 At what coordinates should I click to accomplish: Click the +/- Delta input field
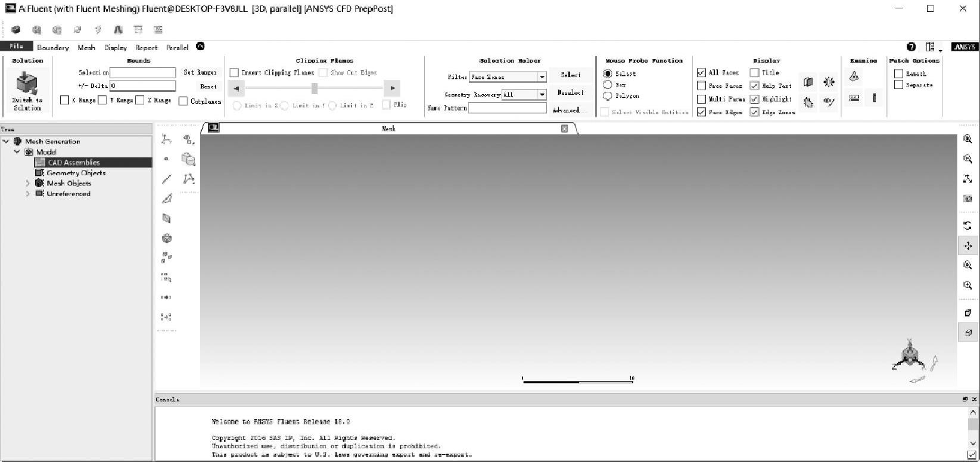142,86
